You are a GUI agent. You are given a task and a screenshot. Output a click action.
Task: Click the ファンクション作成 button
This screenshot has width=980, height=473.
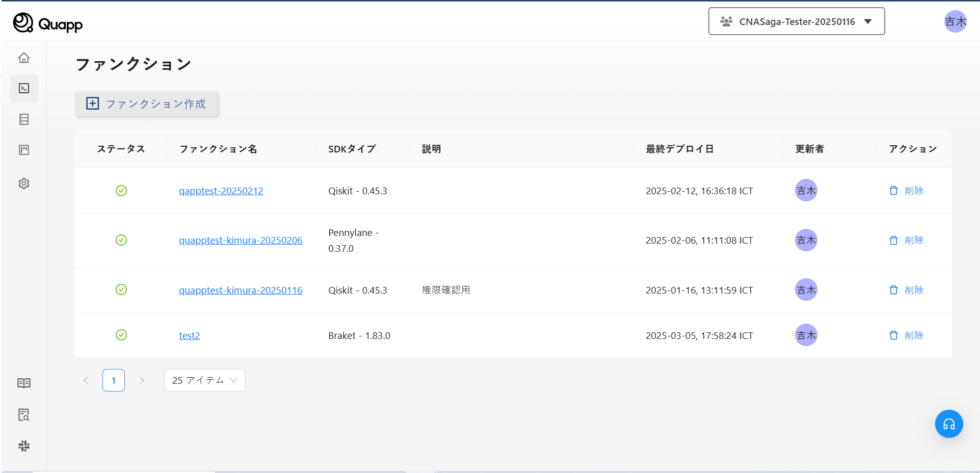(x=146, y=104)
